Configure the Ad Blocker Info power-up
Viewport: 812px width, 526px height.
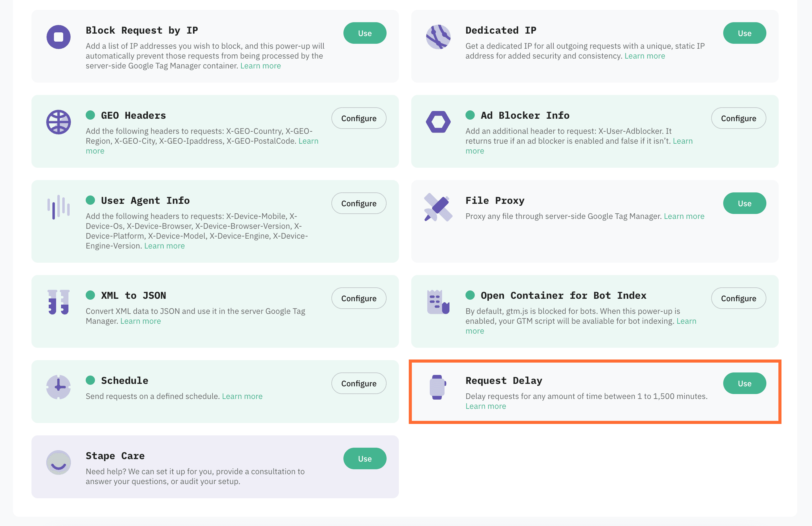coord(738,118)
